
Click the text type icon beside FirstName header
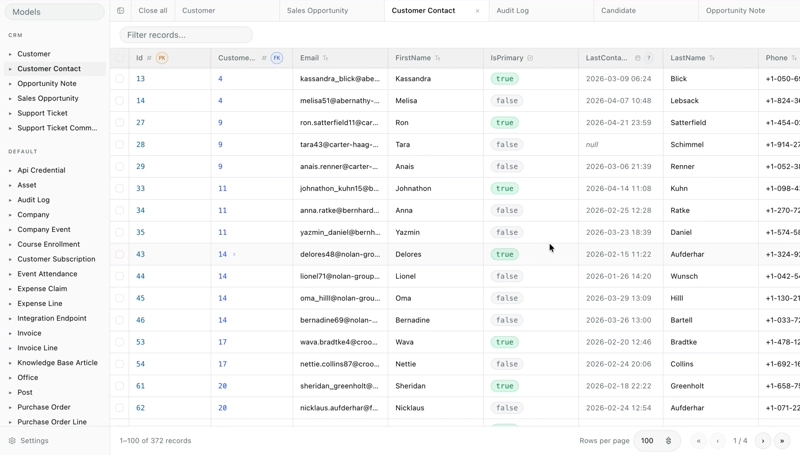[437, 58]
